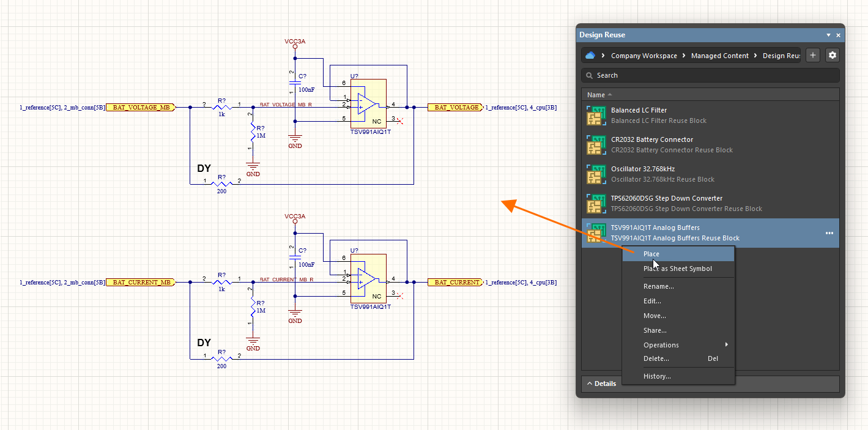
Task: Click the cloud workspace icon in breadcrumb
Action: (x=590, y=56)
